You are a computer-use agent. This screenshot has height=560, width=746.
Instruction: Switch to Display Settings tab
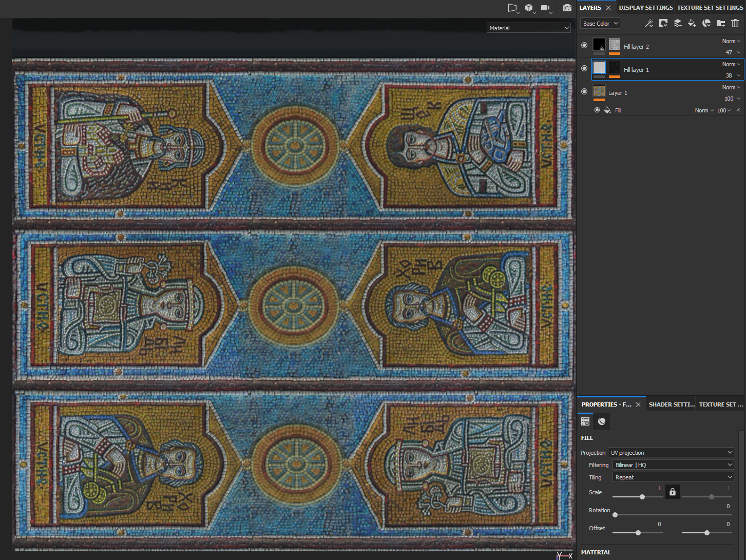pyautogui.click(x=645, y=8)
